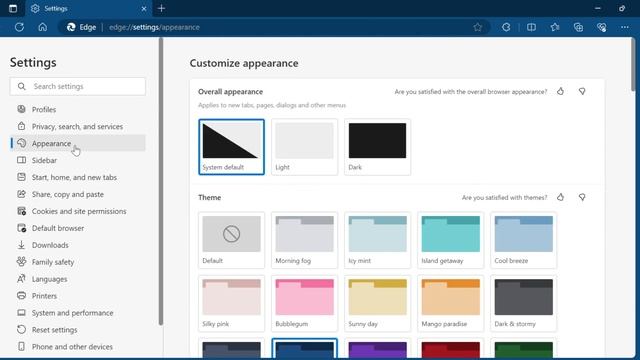This screenshot has width=640, height=360.
Task: Choose the Morning fog theme
Action: [304, 240]
